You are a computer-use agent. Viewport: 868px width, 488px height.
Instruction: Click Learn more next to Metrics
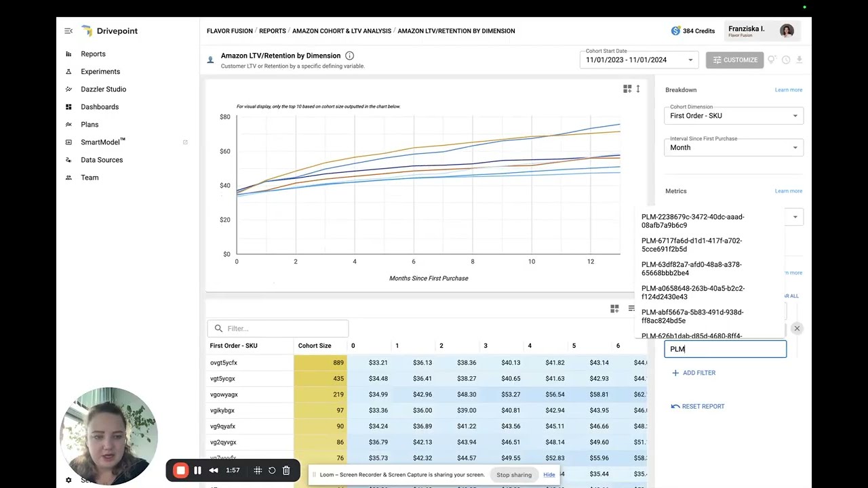pos(789,191)
